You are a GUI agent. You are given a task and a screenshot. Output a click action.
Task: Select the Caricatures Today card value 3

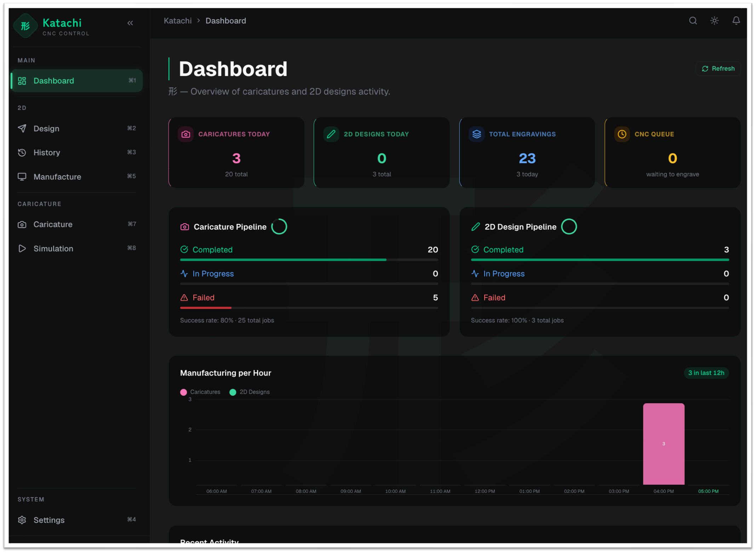(x=236, y=158)
